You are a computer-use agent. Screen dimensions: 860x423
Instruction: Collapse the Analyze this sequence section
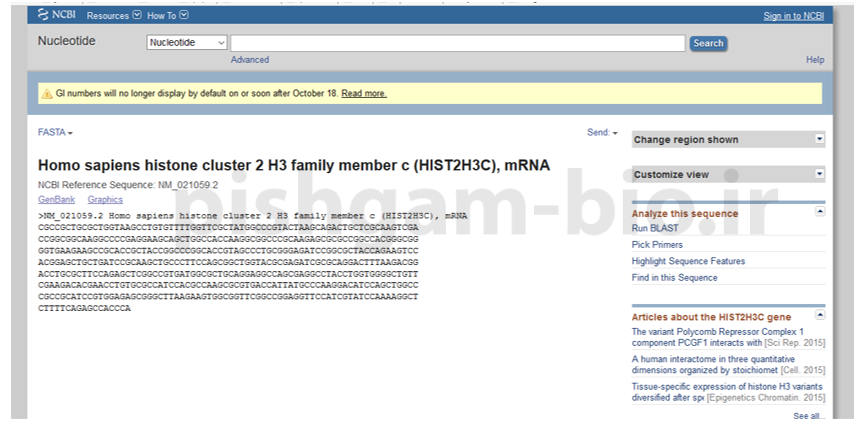point(820,211)
